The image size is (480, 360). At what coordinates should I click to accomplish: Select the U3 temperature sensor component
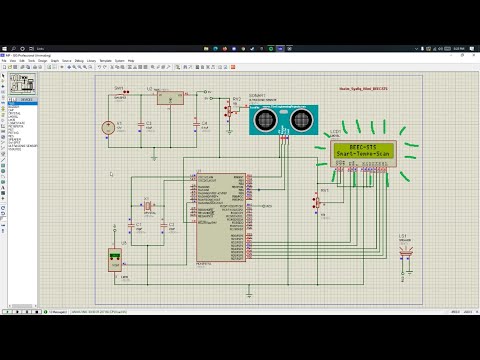(x=115, y=260)
